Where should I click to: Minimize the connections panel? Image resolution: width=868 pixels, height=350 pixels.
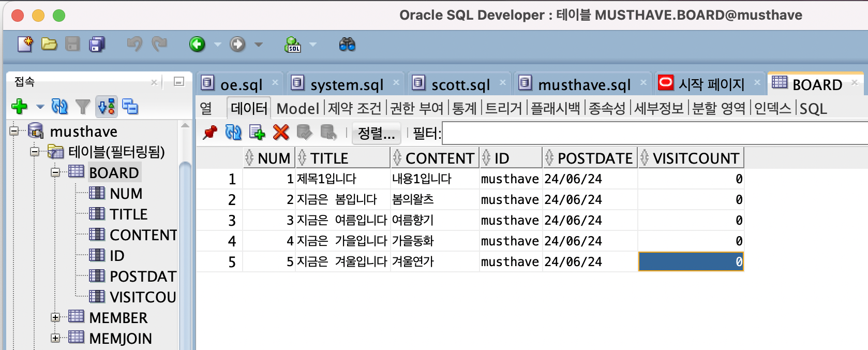tap(179, 82)
